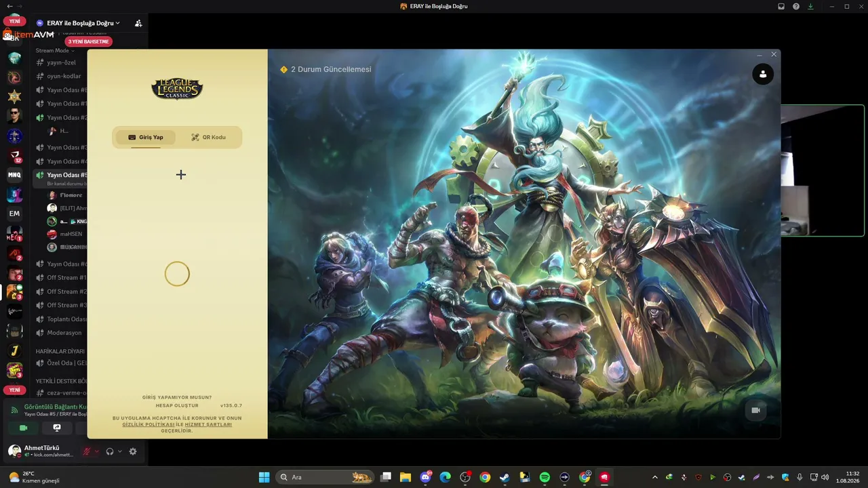Open Discord help icon in title bar
Viewport: 868px width, 488px height.
point(796,6)
